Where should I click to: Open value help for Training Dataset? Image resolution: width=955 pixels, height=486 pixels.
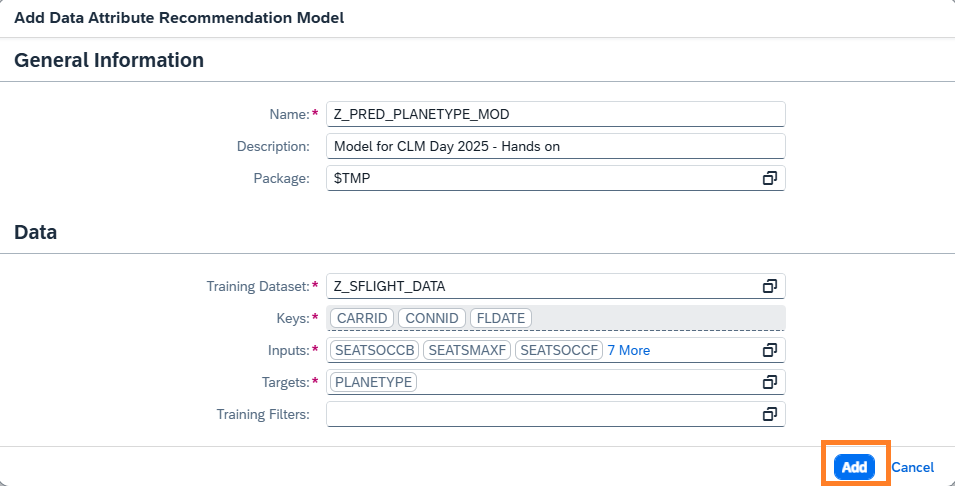point(770,286)
